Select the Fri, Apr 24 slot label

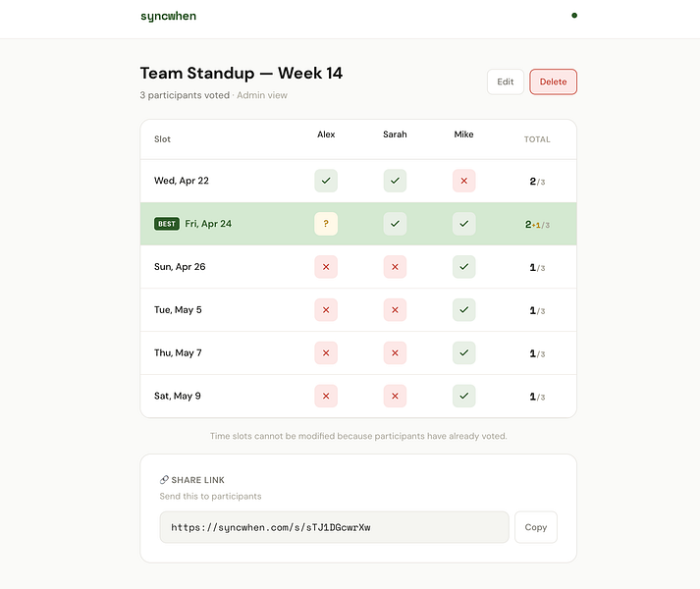tap(208, 224)
